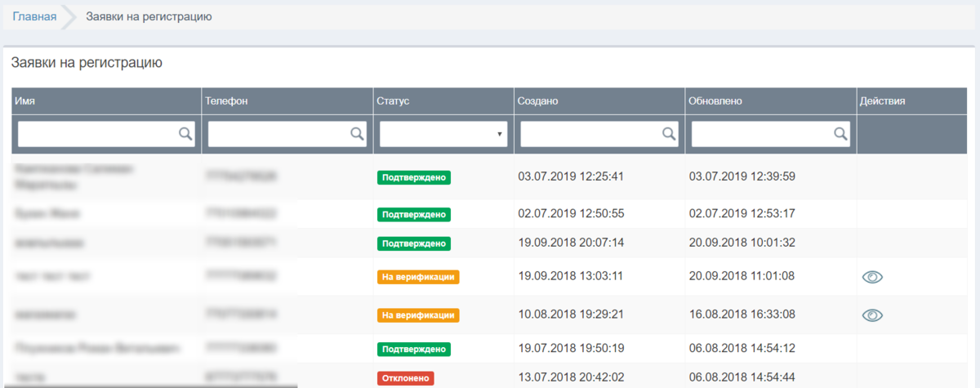Click the Подтверждено badge dated 03.07.2019

(414, 177)
